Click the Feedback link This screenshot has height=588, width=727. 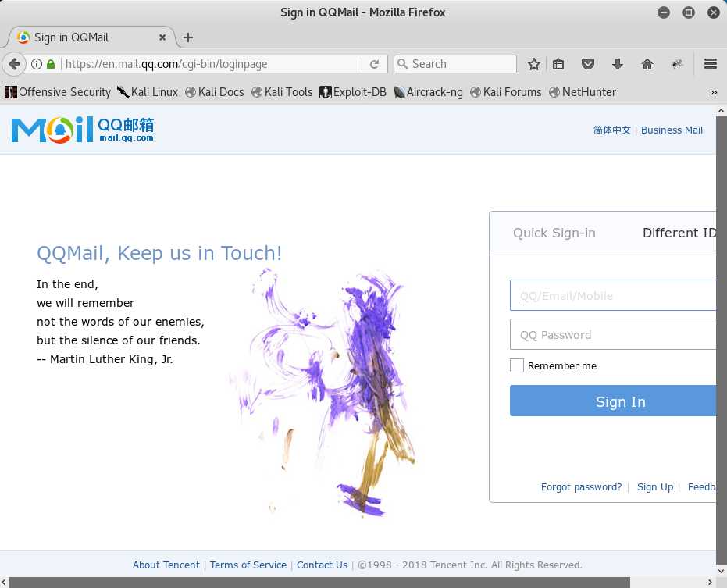(701, 487)
